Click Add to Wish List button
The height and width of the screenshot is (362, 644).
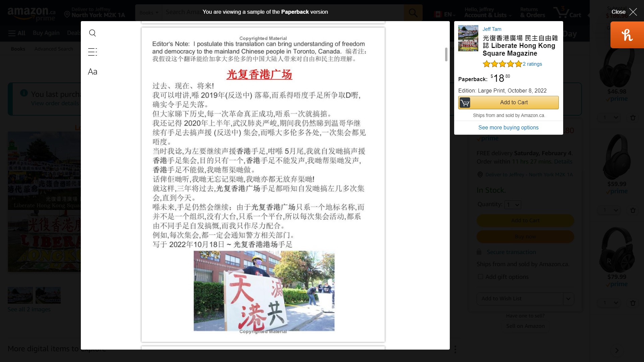click(520, 299)
